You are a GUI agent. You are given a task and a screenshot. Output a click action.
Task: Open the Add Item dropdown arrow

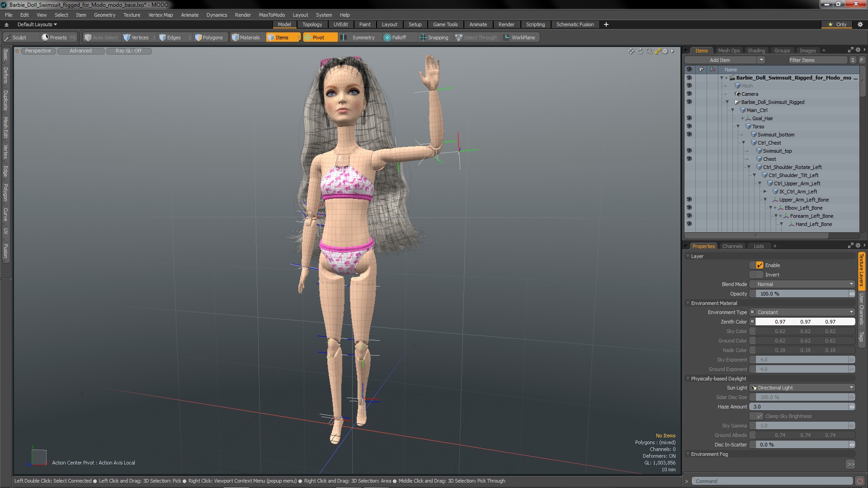click(761, 60)
